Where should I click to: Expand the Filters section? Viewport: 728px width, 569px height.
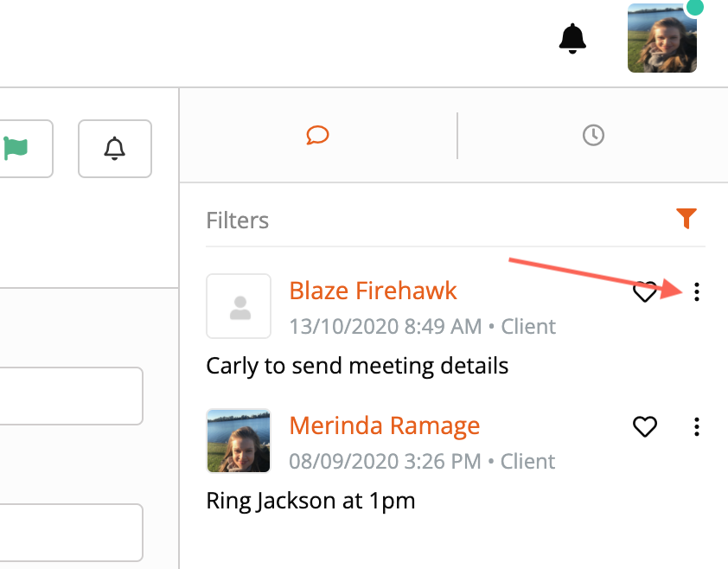[x=238, y=221]
